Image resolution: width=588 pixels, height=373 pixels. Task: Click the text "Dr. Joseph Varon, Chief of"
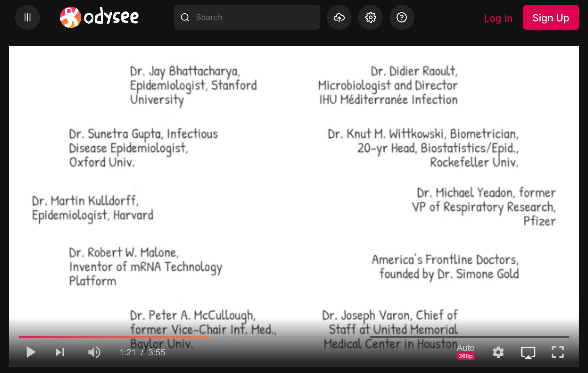pyautogui.click(x=390, y=315)
